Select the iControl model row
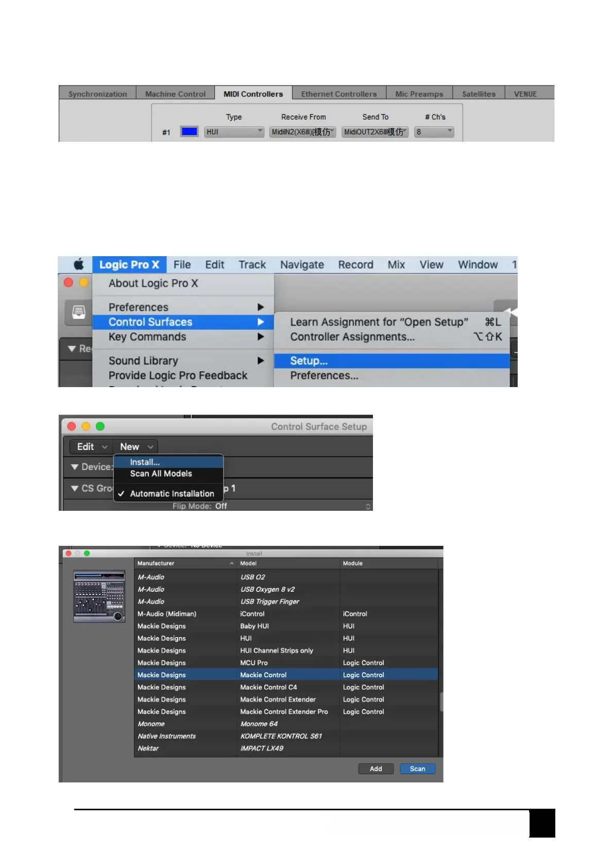This screenshot has height=868, width=613. tap(286, 614)
